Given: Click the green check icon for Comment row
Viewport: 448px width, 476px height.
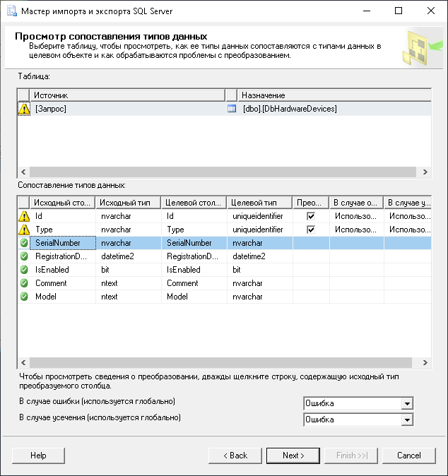Looking at the screenshot, I should pos(23,283).
